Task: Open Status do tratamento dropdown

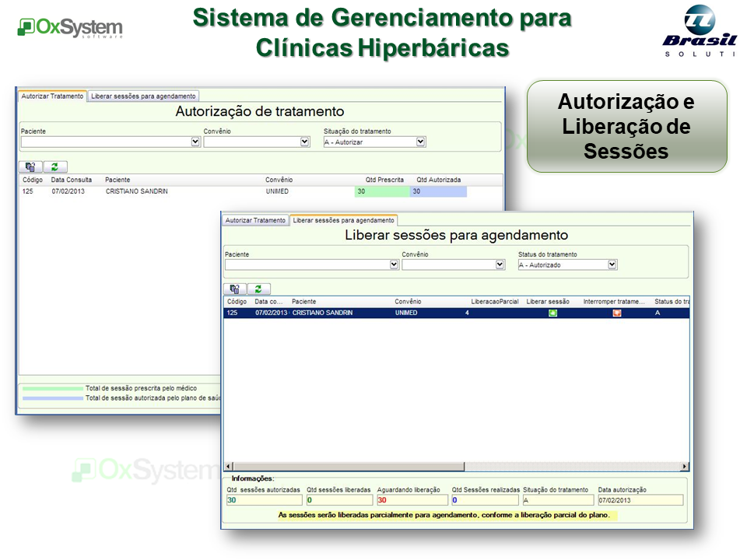Action: [x=612, y=264]
